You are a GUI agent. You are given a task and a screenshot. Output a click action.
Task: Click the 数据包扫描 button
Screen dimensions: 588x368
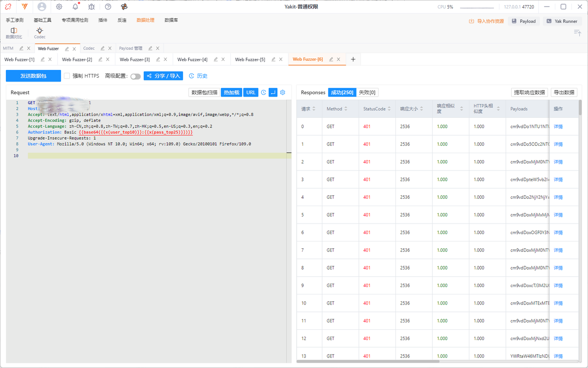[x=204, y=92]
